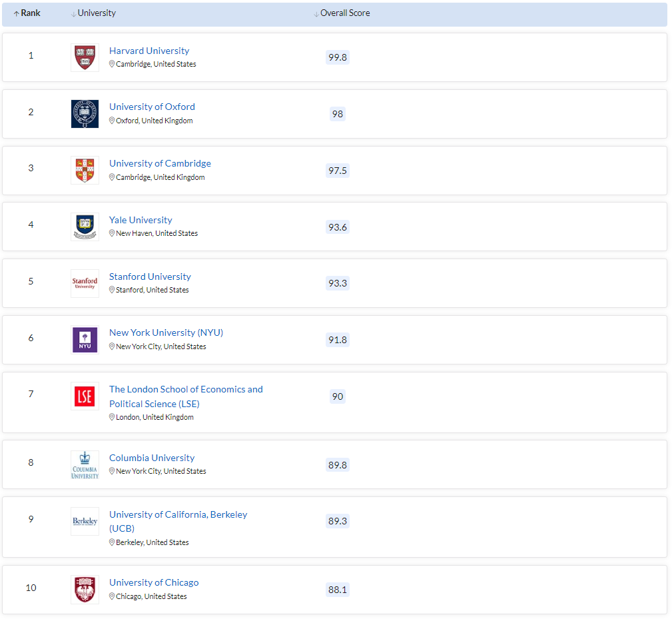The width and height of the screenshot is (672, 619).
Task: Click the Harvard University crest logo
Action: 85,57
